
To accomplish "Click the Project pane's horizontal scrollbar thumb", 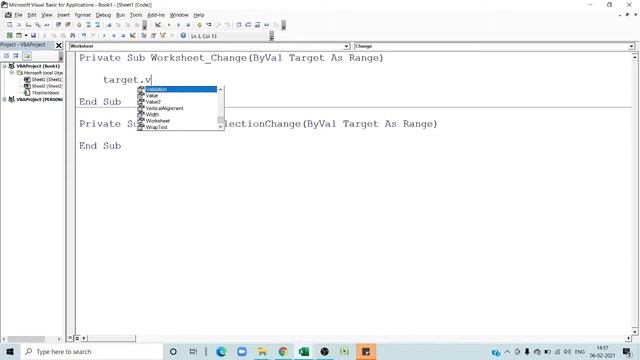I will coord(26,339).
